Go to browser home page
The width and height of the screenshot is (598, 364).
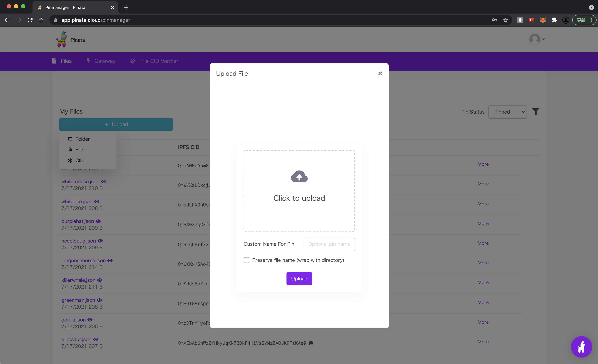(41, 20)
